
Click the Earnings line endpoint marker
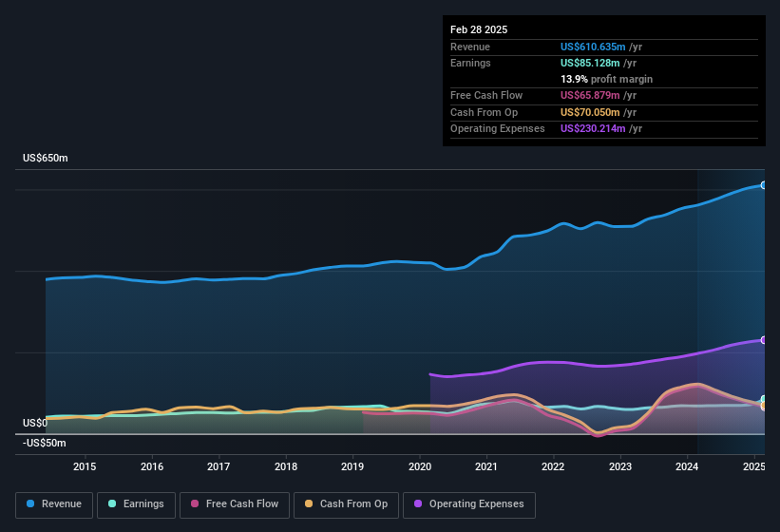pos(764,399)
